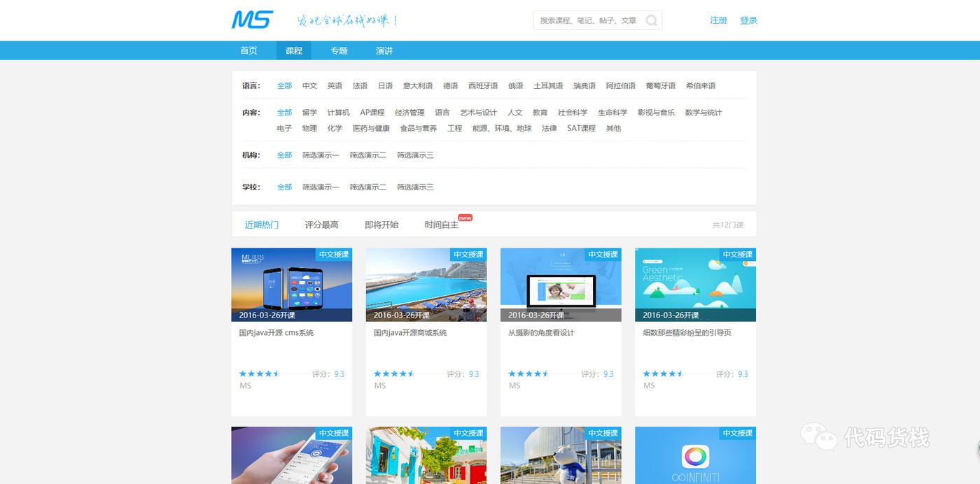Filter language by 希伯来语
Screen dimensions: 980x484
(x=701, y=85)
